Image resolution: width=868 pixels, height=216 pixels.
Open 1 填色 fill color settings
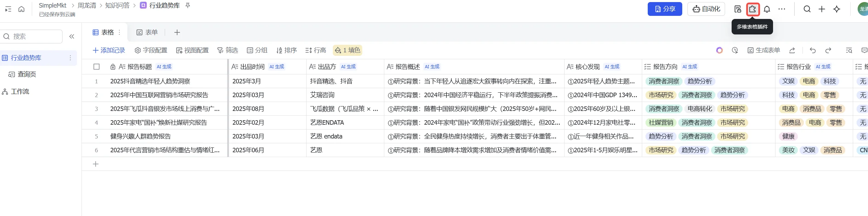pos(347,50)
